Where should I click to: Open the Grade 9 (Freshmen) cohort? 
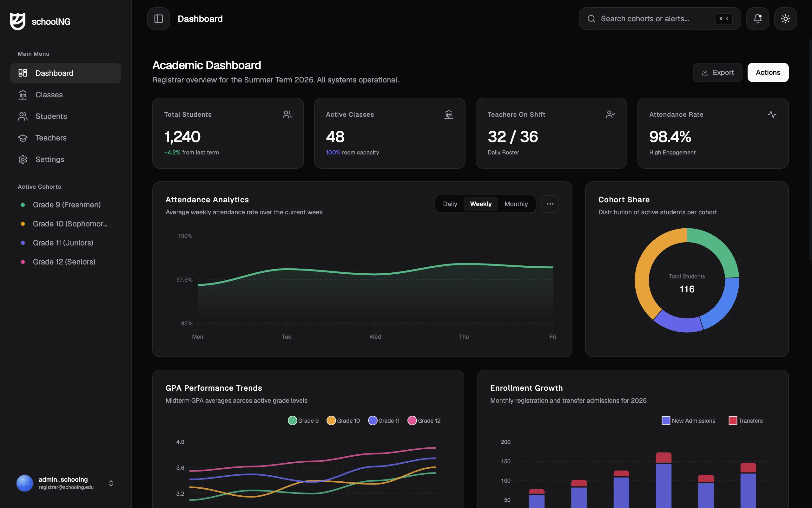[x=66, y=205]
